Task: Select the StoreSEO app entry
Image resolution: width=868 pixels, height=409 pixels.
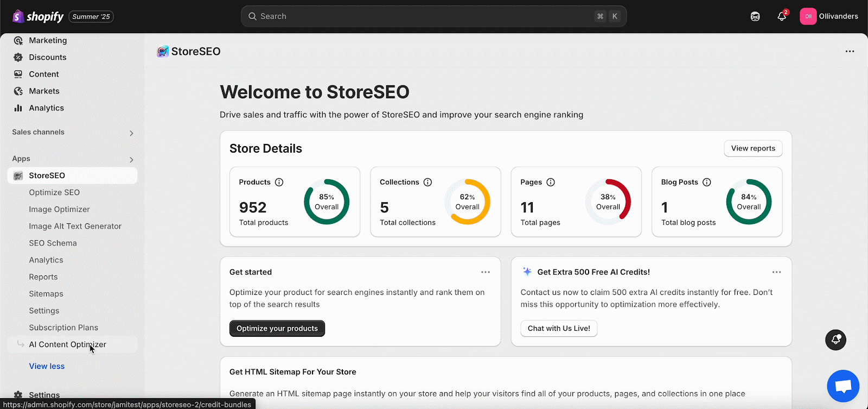Action: click(72, 175)
